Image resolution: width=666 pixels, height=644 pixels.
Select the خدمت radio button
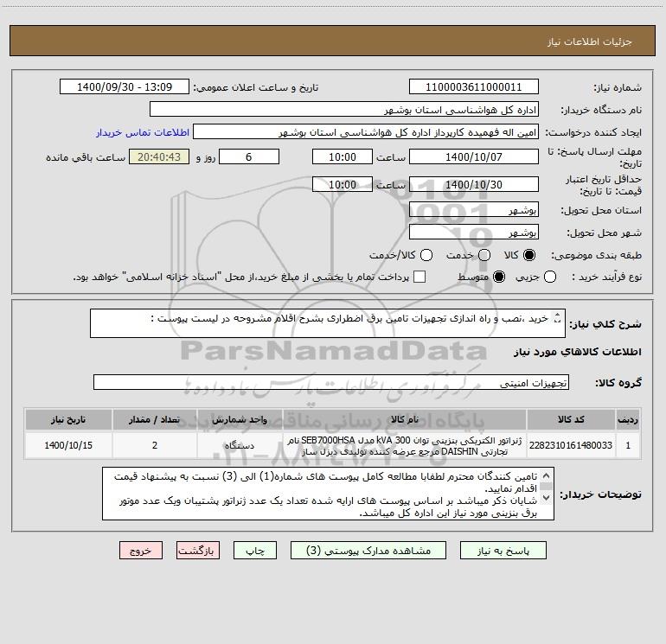click(484, 255)
